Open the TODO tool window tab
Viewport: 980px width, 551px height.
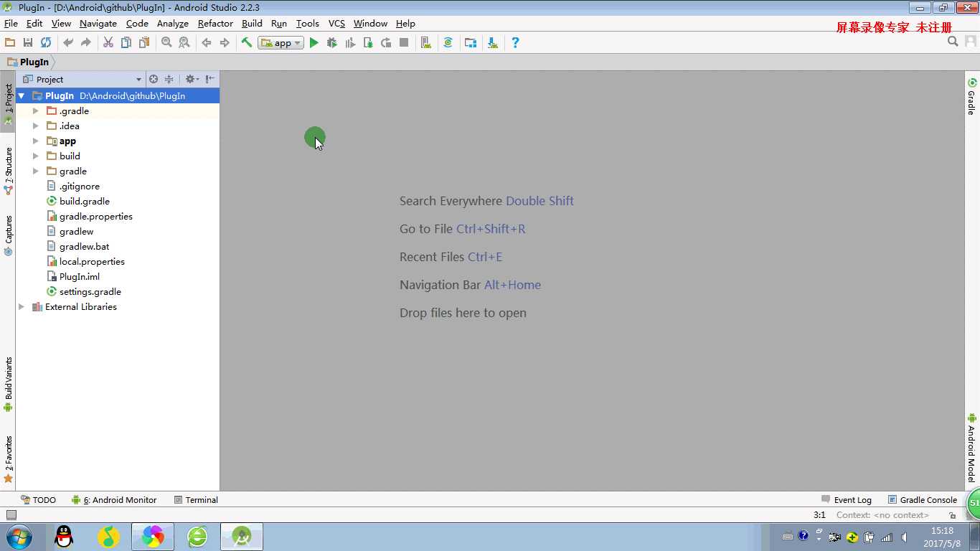(38, 500)
